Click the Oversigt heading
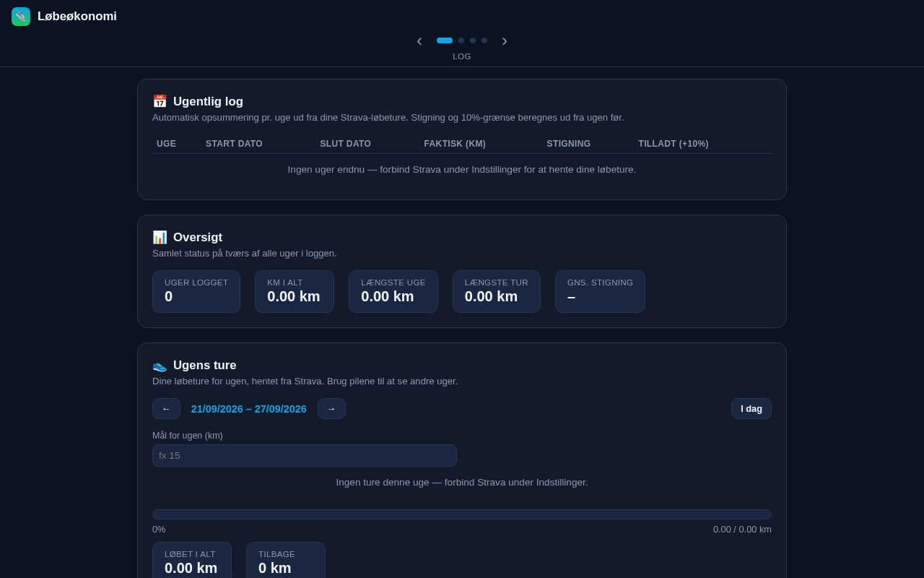The height and width of the screenshot is (578, 924). click(198, 238)
